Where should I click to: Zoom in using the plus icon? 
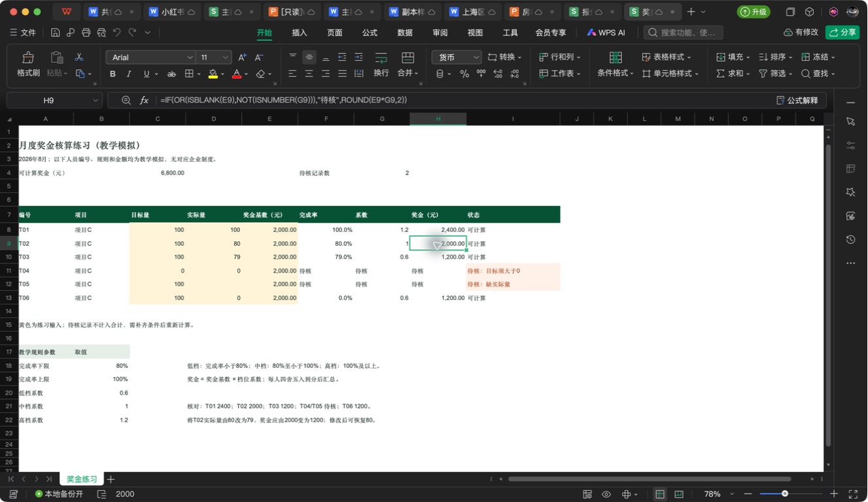833,494
